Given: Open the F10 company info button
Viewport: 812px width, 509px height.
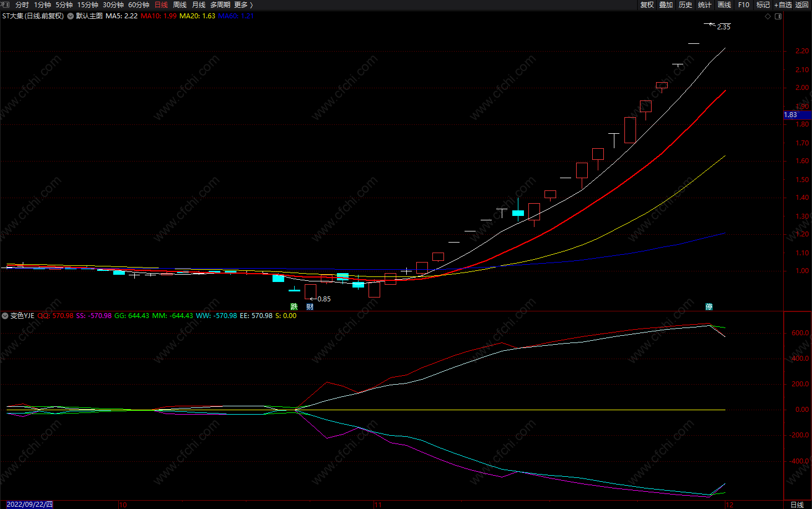Looking at the screenshot, I should (x=744, y=4).
